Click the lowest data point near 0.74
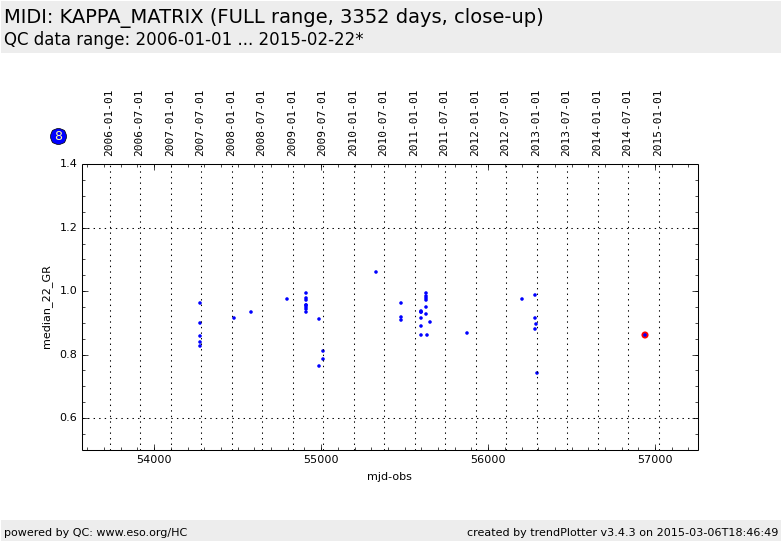 (537, 373)
